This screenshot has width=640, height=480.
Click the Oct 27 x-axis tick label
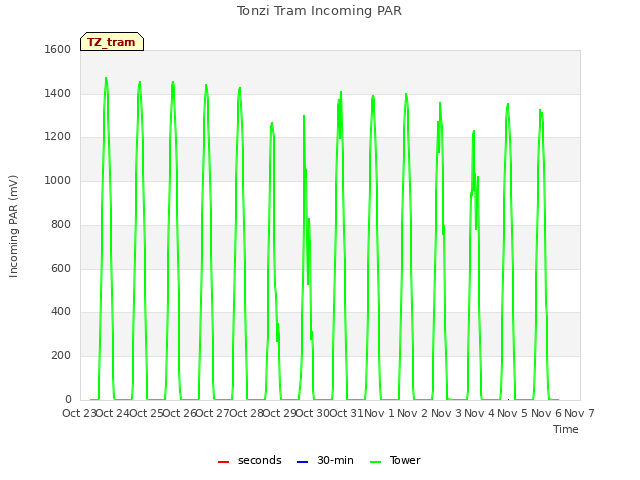point(213,413)
